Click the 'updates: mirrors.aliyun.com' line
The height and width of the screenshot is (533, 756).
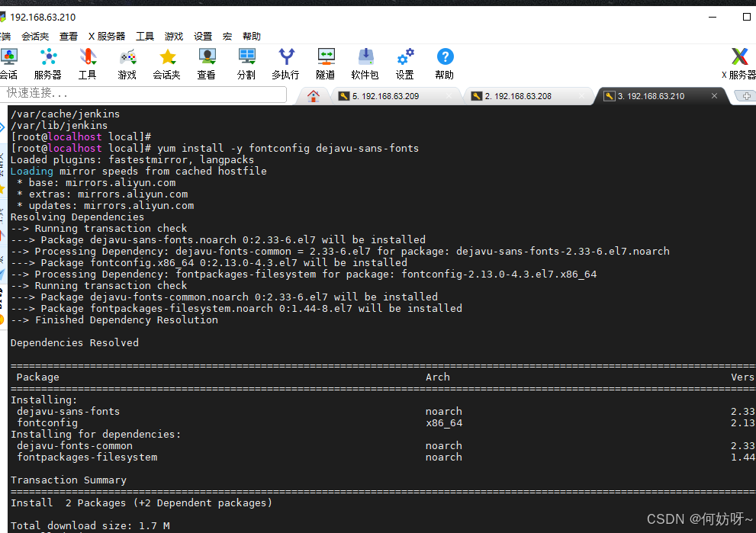tap(105, 206)
